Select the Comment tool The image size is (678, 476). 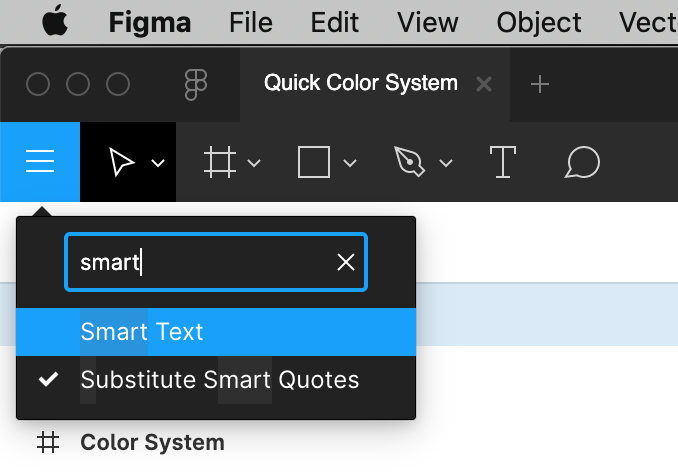(582, 163)
